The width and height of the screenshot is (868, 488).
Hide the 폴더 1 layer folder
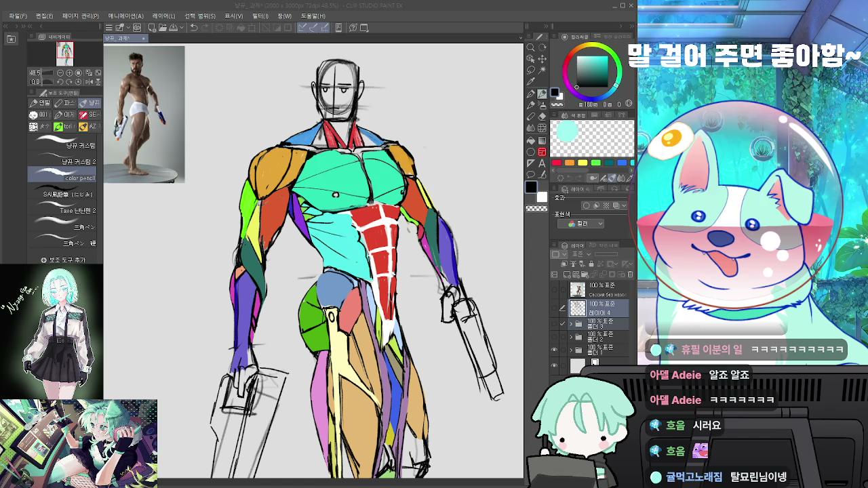(554, 350)
